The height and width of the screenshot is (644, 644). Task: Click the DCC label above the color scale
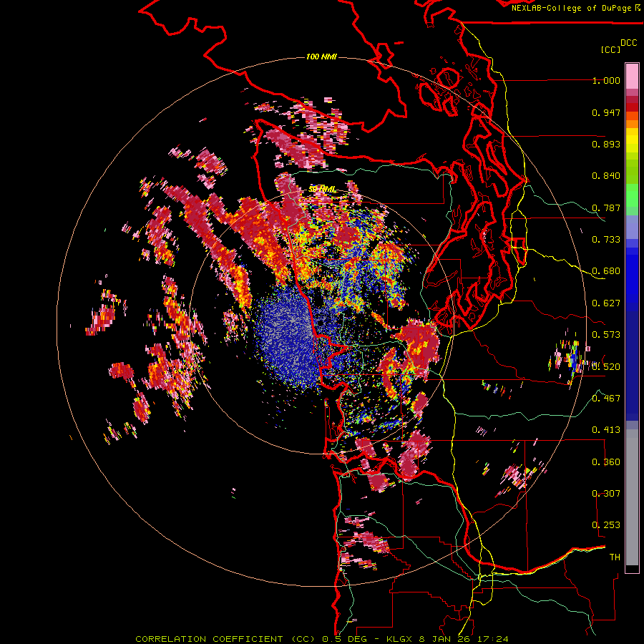click(629, 43)
